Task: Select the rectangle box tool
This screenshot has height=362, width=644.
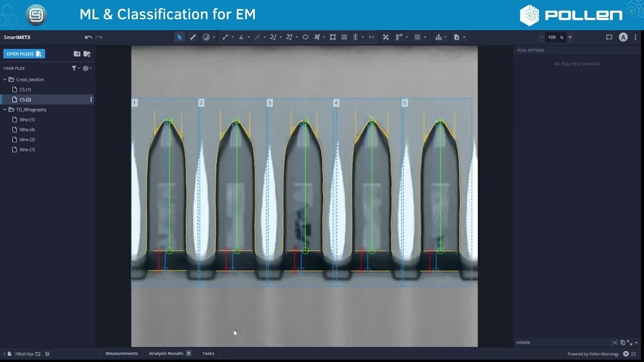Action: (333, 37)
